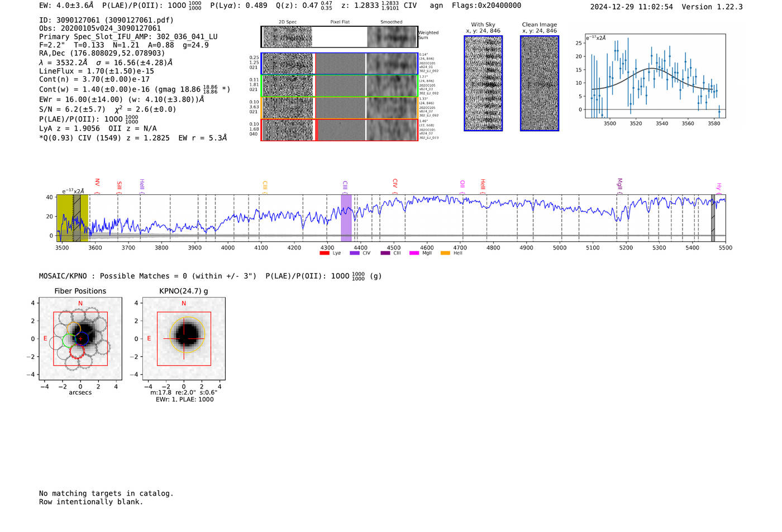Open the Clean Image cutout

(x=540, y=83)
